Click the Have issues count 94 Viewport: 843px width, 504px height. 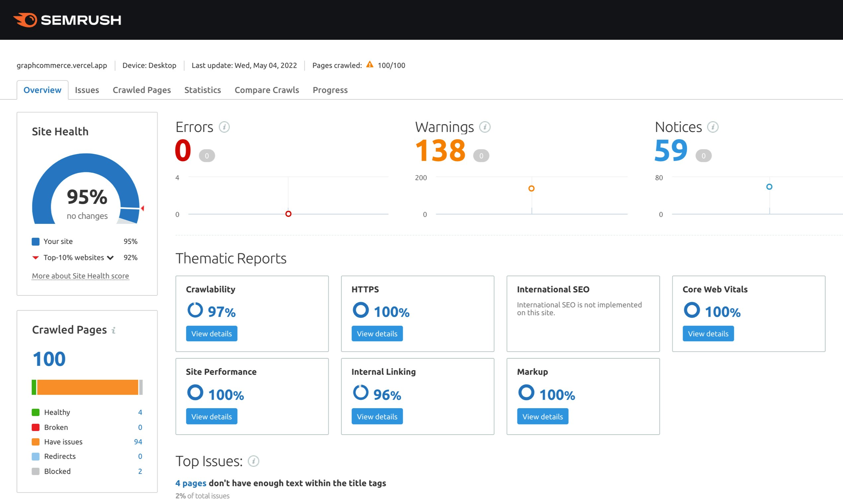(x=138, y=442)
